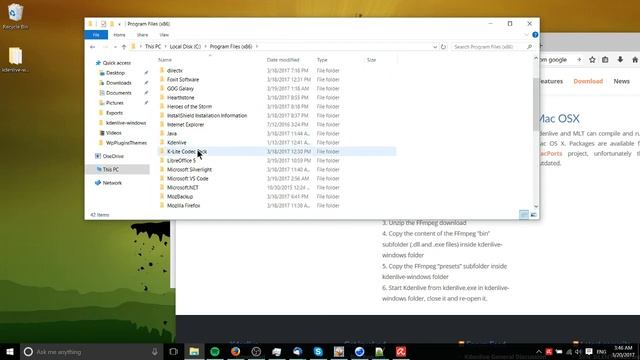Open the Home ribbon tab

(x=119, y=35)
